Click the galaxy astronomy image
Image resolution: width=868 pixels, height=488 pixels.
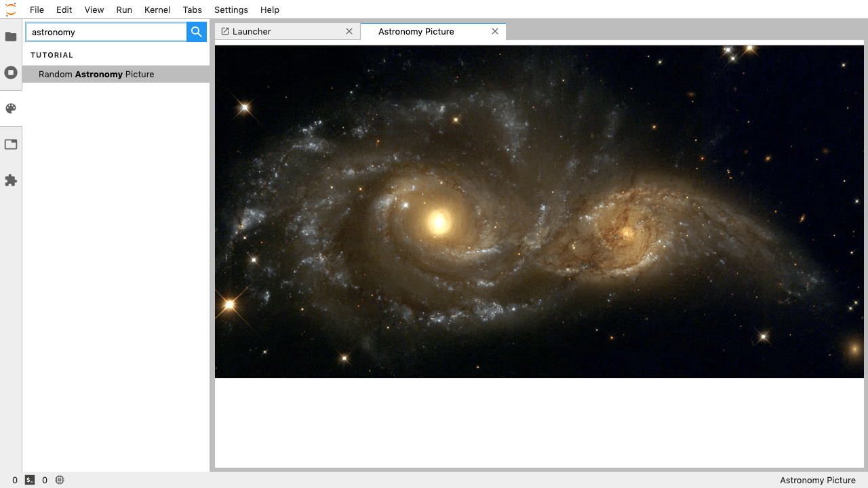pos(539,211)
